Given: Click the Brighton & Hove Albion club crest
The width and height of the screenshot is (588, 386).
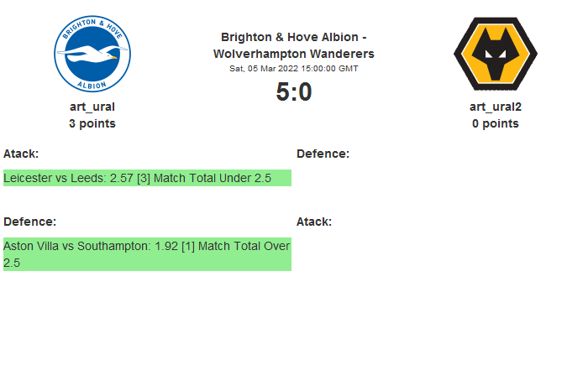Looking at the screenshot, I should (x=92, y=55).
